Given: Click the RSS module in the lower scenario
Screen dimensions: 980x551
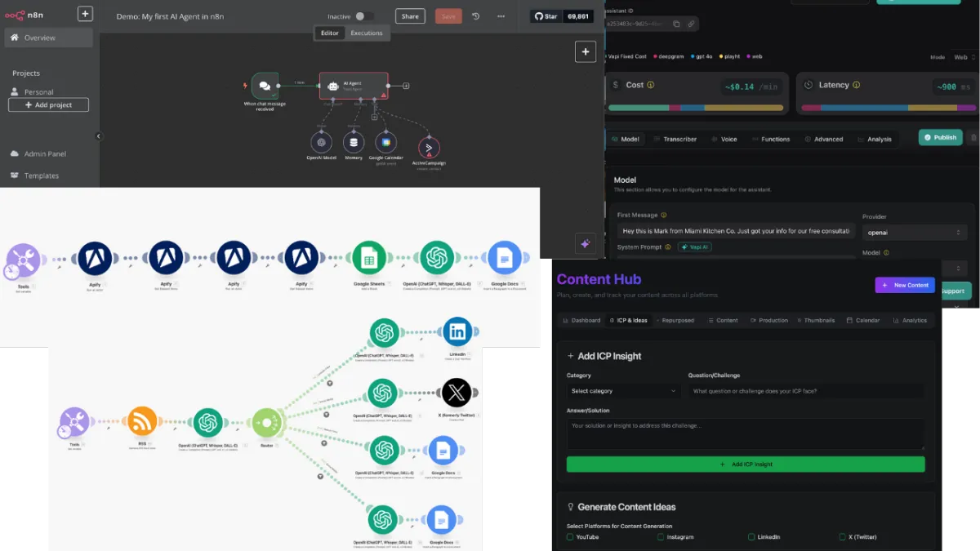Looking at the screenshot, I should click(141, 423).
